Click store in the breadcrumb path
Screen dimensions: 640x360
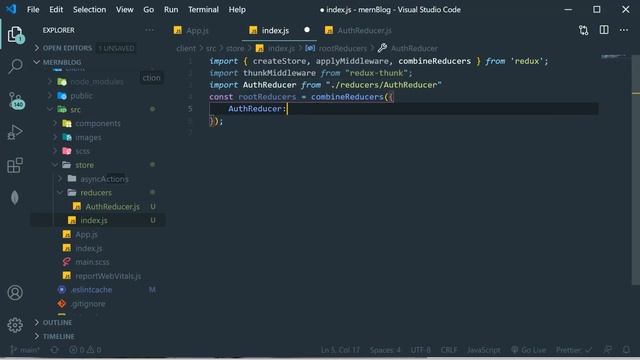tap(235, 48)
